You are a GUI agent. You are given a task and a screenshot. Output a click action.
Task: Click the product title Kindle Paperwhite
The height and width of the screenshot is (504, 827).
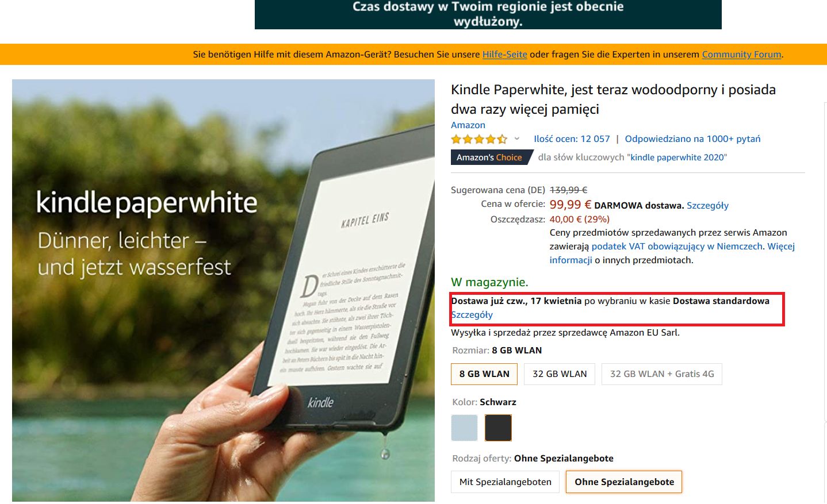tap(613, 99)
